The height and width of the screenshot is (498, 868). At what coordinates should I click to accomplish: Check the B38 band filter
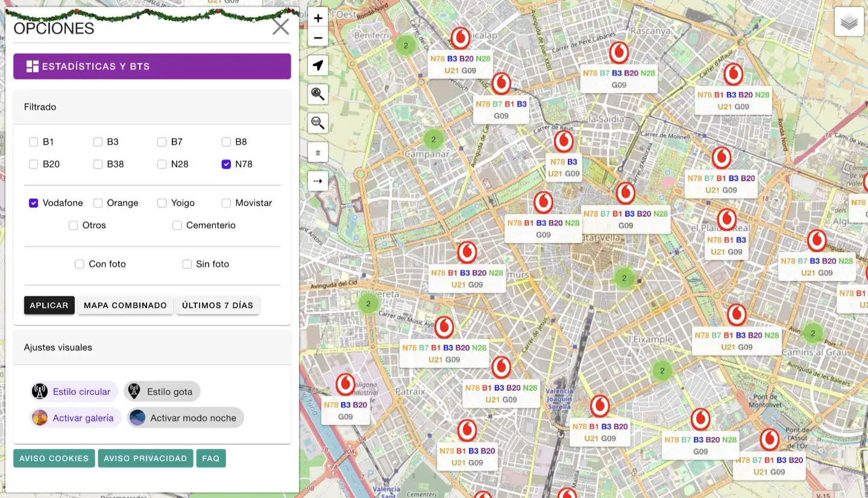coord(98,164)
